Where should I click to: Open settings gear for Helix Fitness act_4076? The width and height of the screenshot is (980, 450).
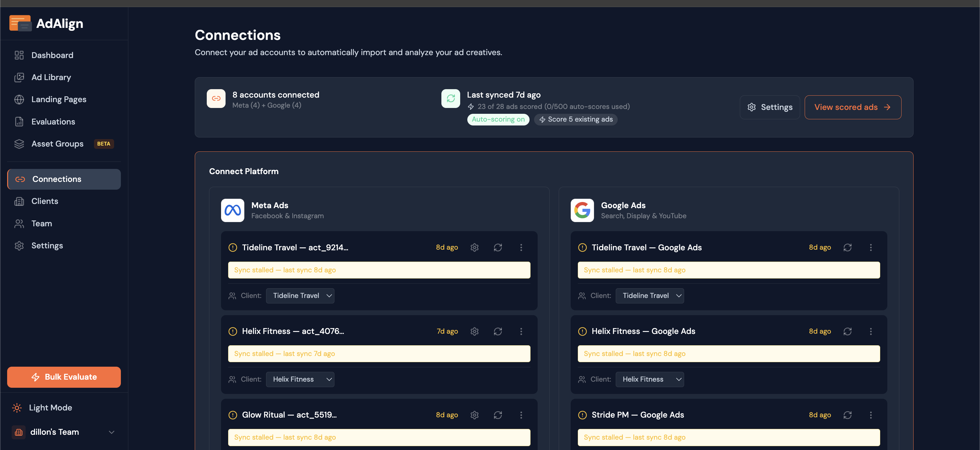[x=474, y=331]
